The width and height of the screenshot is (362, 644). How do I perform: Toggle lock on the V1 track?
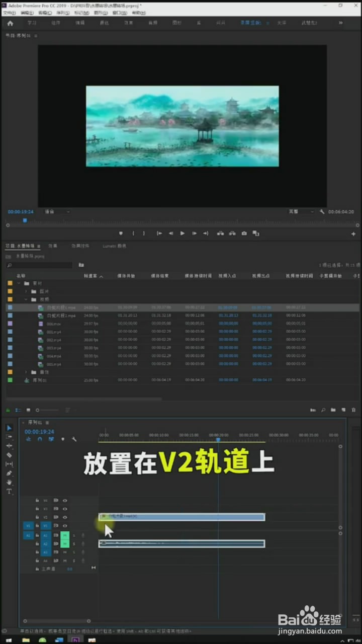pos(37,525)
